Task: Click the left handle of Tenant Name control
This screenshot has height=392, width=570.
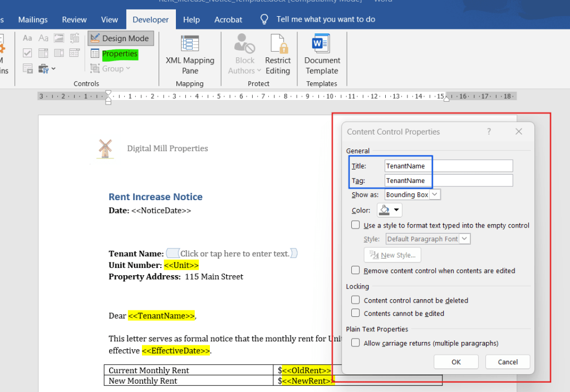Action: (x=173, y=253)
